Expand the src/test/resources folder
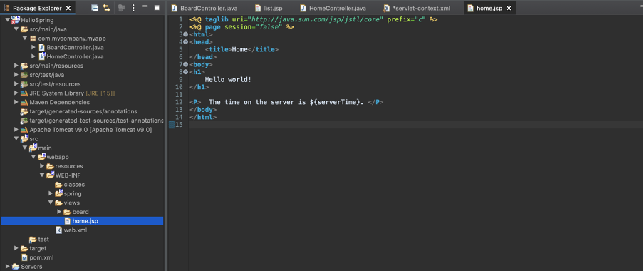This screenshot has height=271, width=644. coord(16,84)
